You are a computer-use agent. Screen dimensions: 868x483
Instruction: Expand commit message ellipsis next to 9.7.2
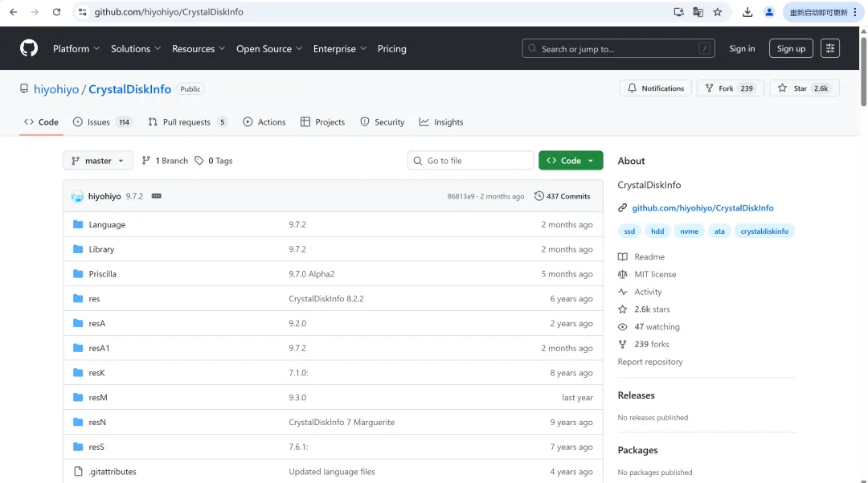157,196
